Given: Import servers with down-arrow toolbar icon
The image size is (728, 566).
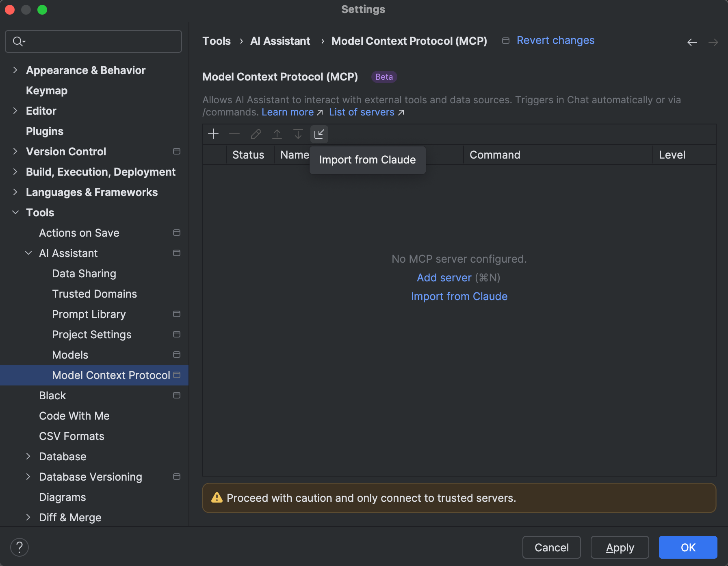Looking at the screenshot, I should [x=298, y=134].
